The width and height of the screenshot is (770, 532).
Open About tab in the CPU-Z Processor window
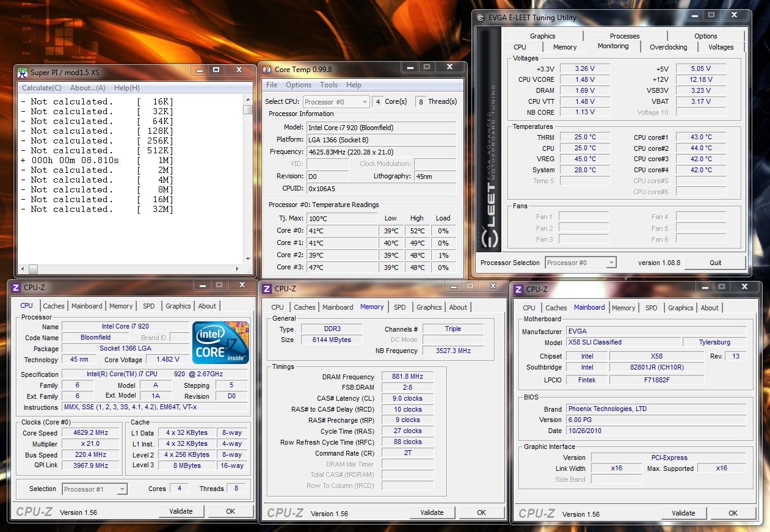click(x=207, y=306)
